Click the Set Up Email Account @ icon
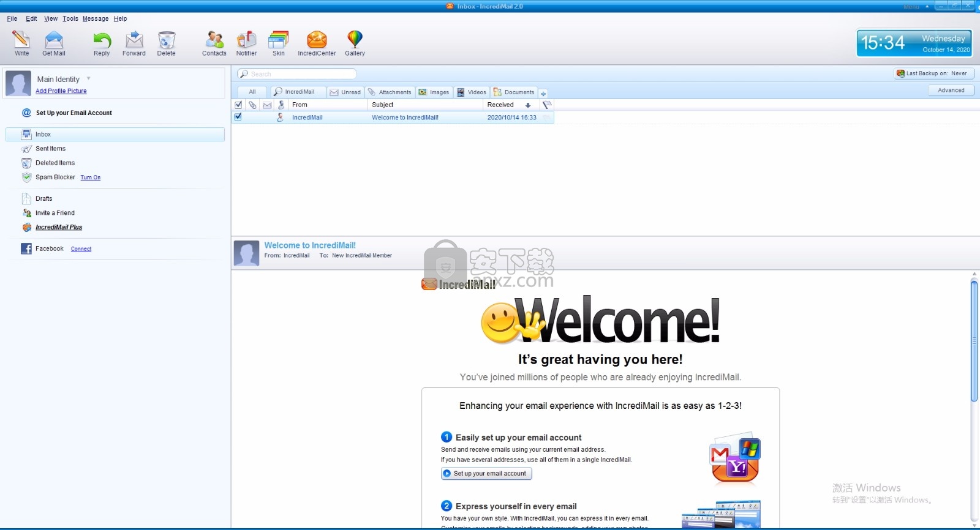980x530 pixels. [26, 113]
